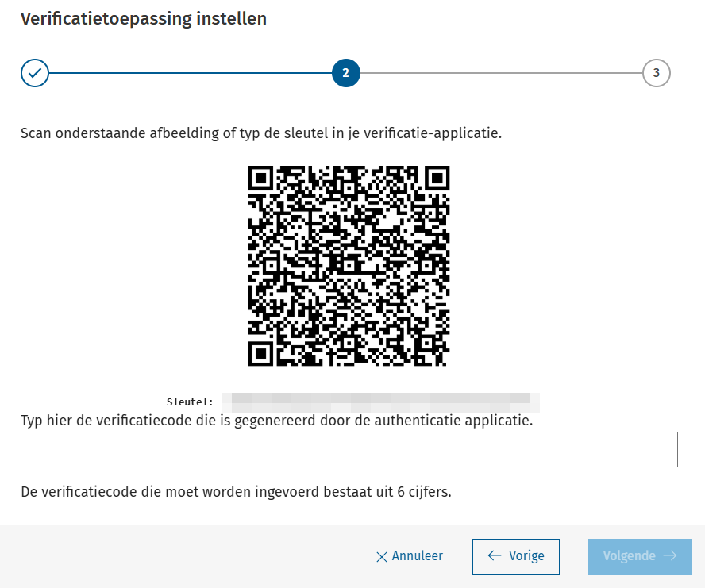This screenshot has height=588, width=705.
Task: Select the active step 2 indicator
Action: (346, 73)
